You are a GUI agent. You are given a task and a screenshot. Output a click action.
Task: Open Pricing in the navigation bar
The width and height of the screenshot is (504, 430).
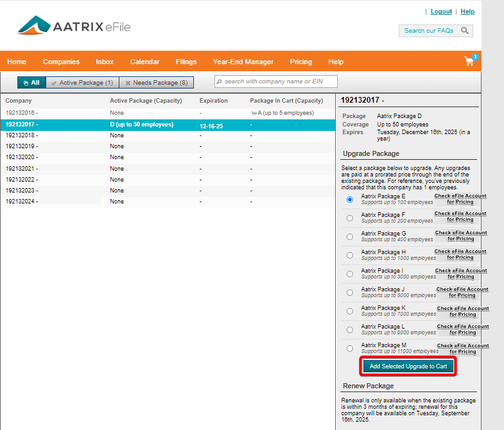pyautogui.click(x=301, y=62)
